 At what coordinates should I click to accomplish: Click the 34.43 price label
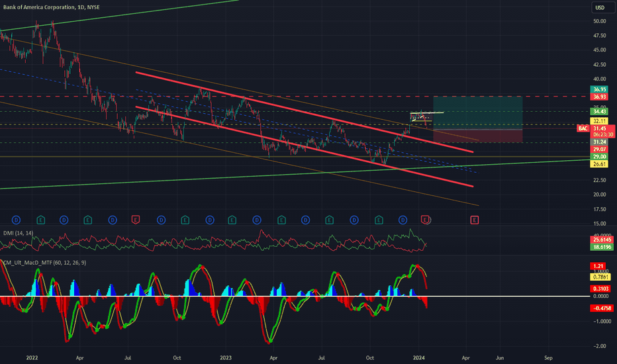pyautogui.click(x=599, y=112)
